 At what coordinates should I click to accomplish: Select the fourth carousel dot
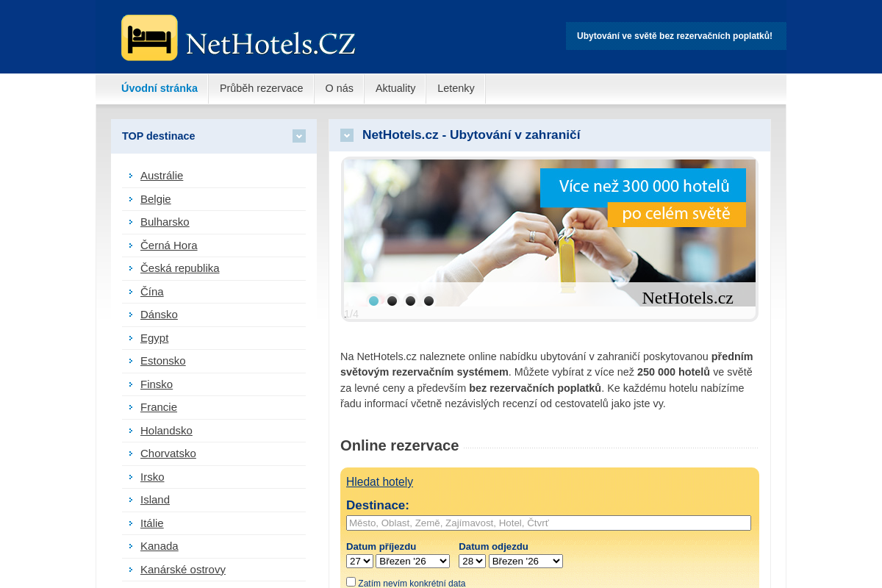(429, 301)
